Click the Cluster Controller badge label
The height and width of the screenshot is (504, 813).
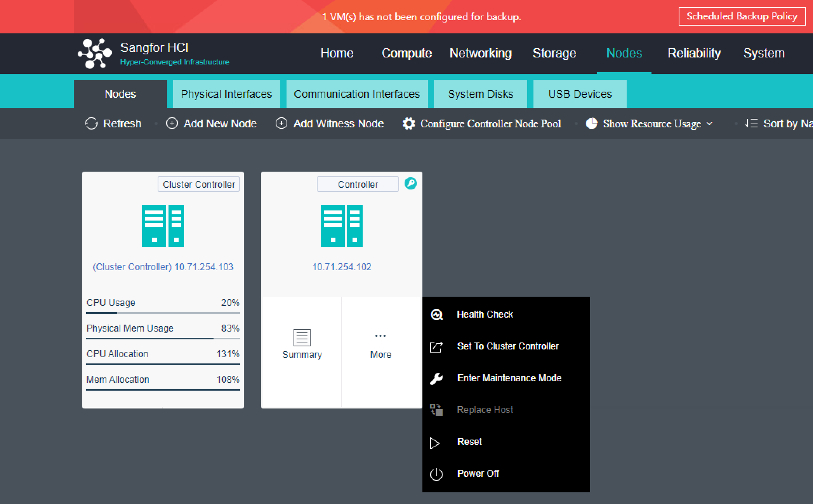[199, 184]
